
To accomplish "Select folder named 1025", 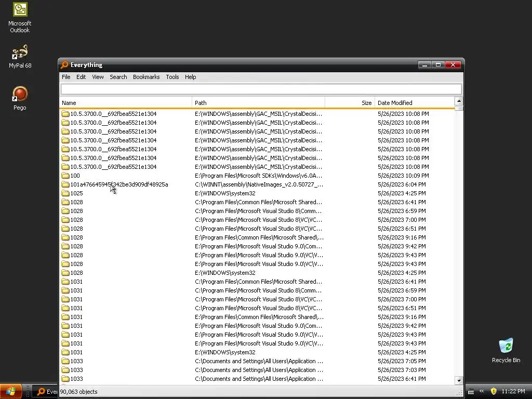I will [x=76, y=193].
